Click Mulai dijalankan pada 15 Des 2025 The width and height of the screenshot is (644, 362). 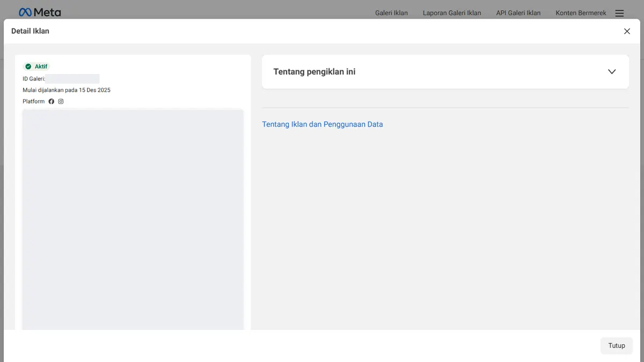[67, 90]
